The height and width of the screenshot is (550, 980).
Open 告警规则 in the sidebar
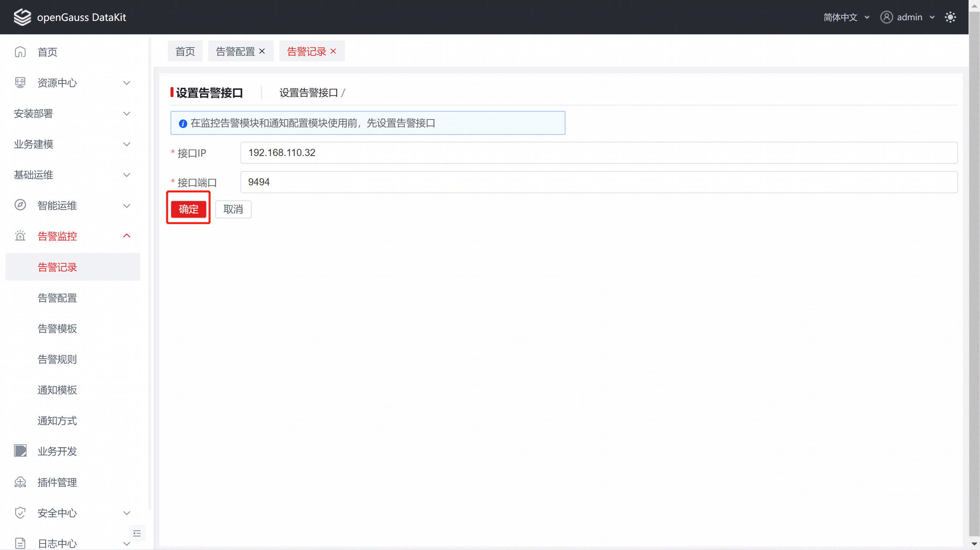57,359
